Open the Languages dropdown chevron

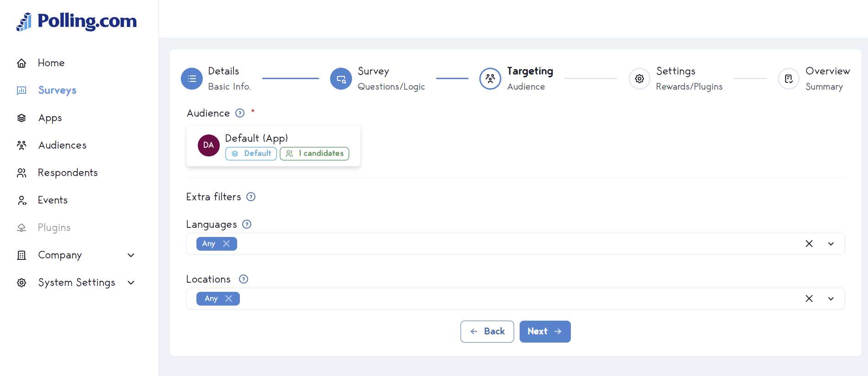(x=831, y=244)
